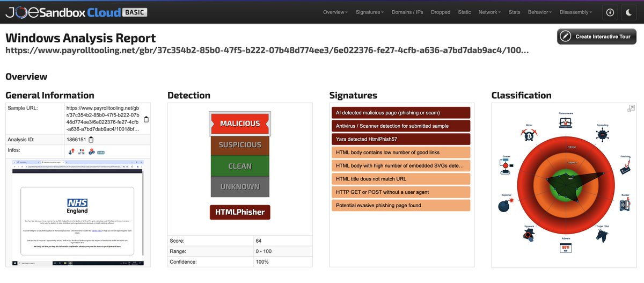Click the classification radar chart center
Screen dimensions: 644x283
[565, 184]
